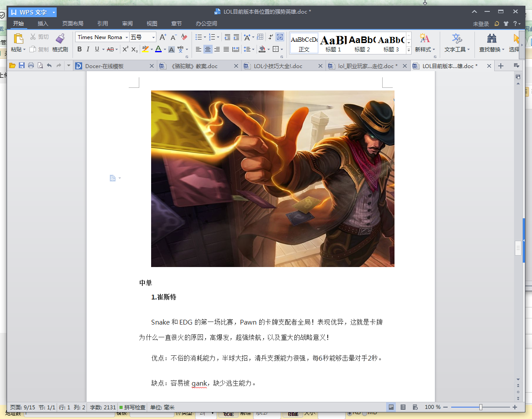Viewport: 532px width, 419px height.
Task: Click the Paste (粘贴) clipboard icon
Action: 18,39
